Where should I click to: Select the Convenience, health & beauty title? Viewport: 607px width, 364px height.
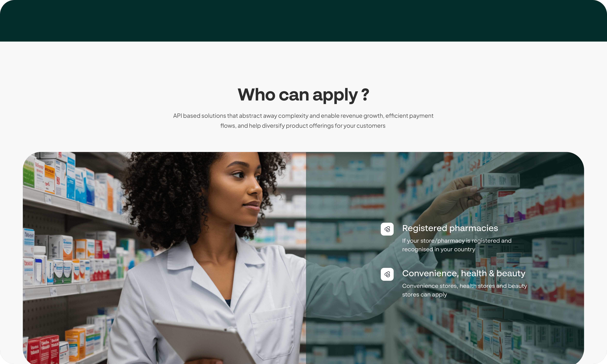[x=464, y=273]
